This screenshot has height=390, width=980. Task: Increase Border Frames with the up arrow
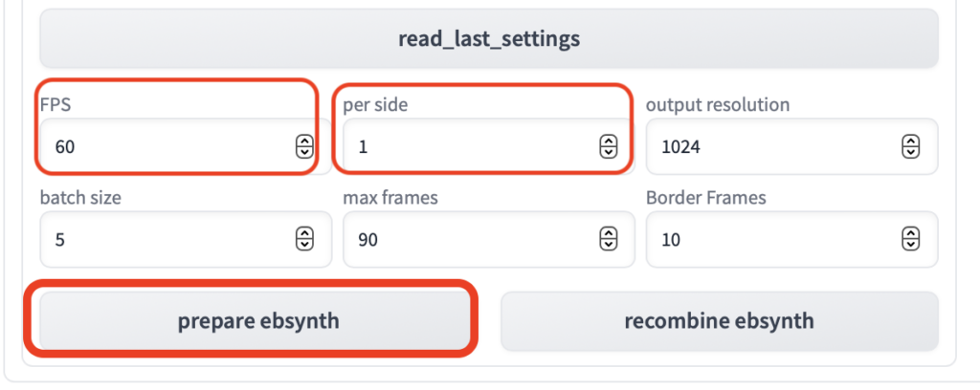tap(911, 234)
